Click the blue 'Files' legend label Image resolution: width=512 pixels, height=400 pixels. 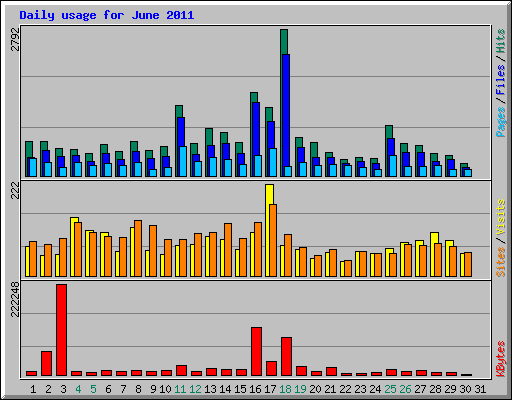500,80
